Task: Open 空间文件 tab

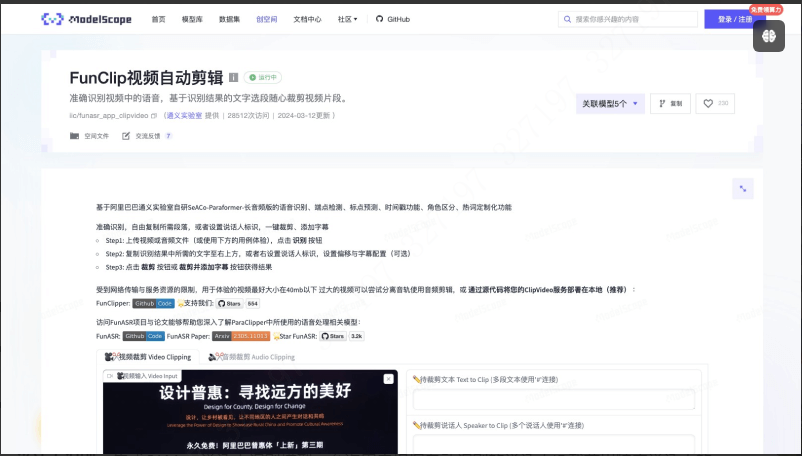Action: point(90,136)
